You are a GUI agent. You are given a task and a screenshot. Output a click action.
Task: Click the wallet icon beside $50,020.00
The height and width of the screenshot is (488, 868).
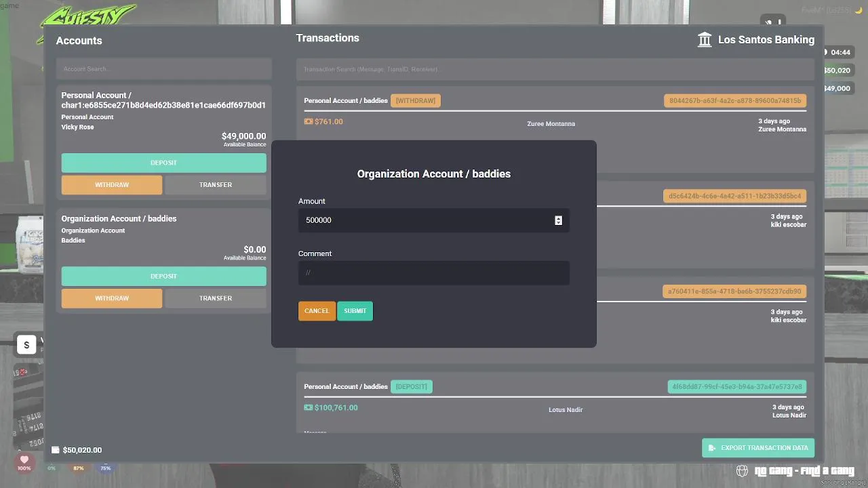click(x=56, y=450)
